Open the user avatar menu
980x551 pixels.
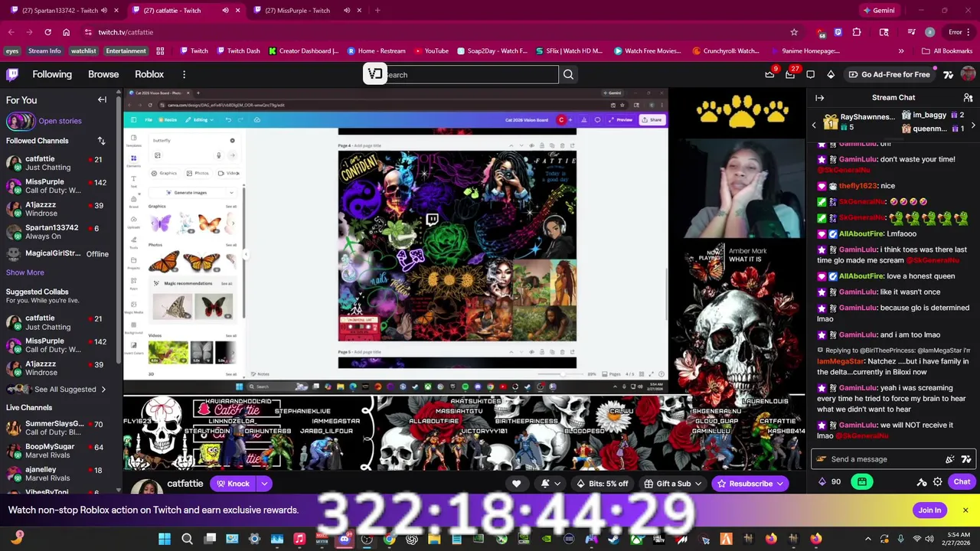[968, 74]
